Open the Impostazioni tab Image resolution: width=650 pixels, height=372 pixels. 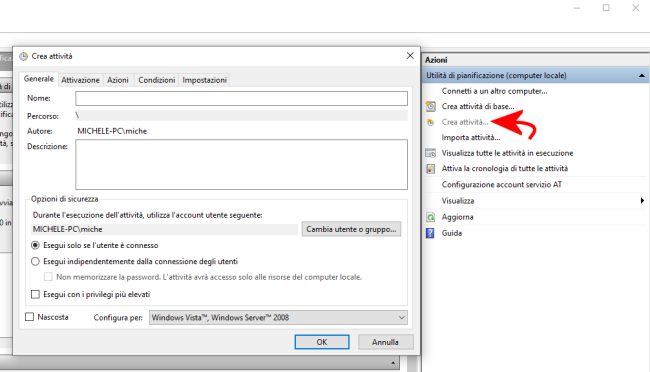click(x=204, y=80)
